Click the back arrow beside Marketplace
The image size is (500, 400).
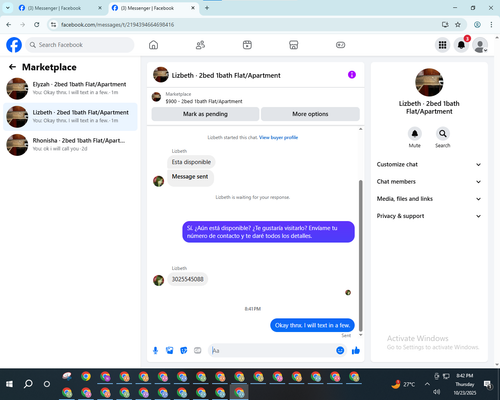click(12, 67)
